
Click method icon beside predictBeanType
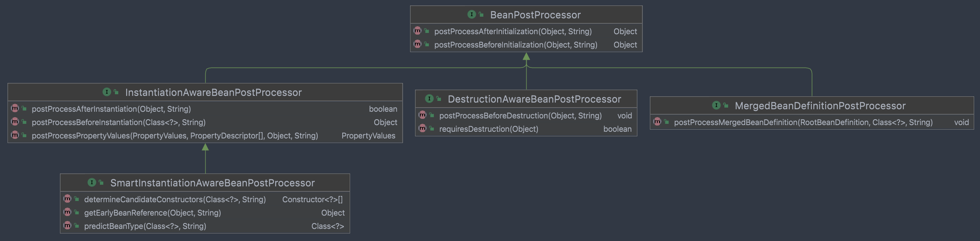[67, 226]
